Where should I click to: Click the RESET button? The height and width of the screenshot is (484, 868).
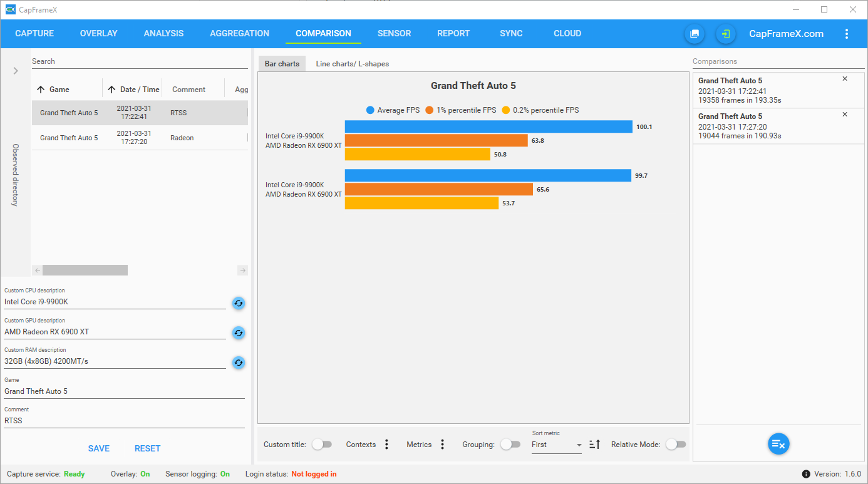148,448
